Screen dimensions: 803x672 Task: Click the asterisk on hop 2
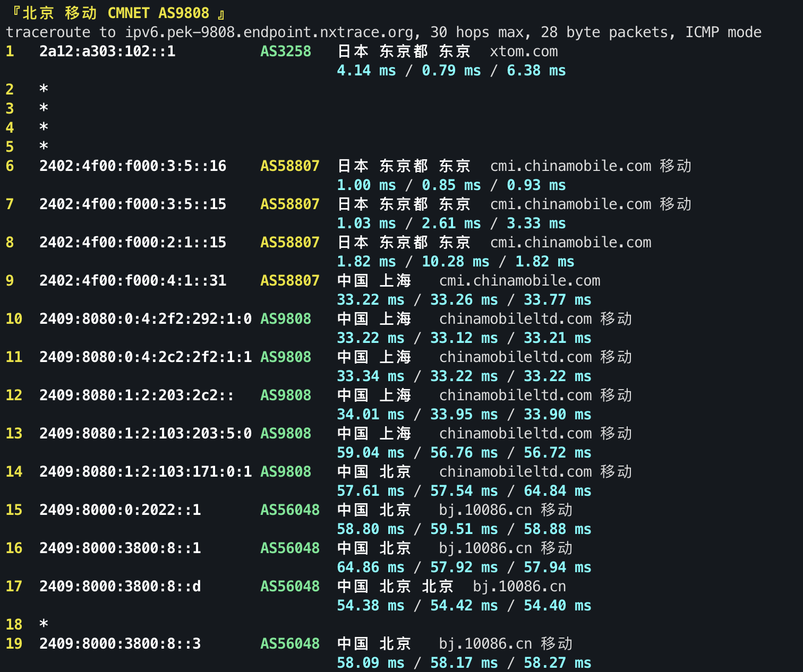click(x=44, y=90)
